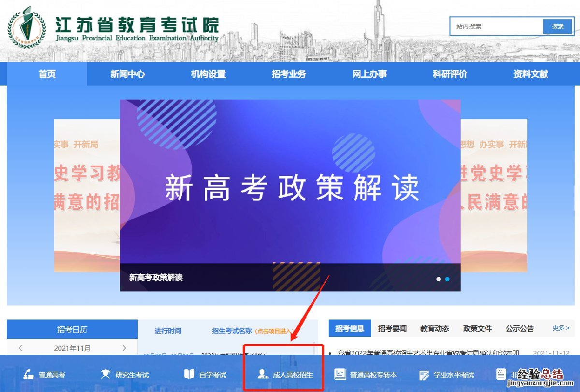The width and height of the screenshot is (580, 392).
Task: Open the 成人高校招生 link text
Action: click(293, 375)
